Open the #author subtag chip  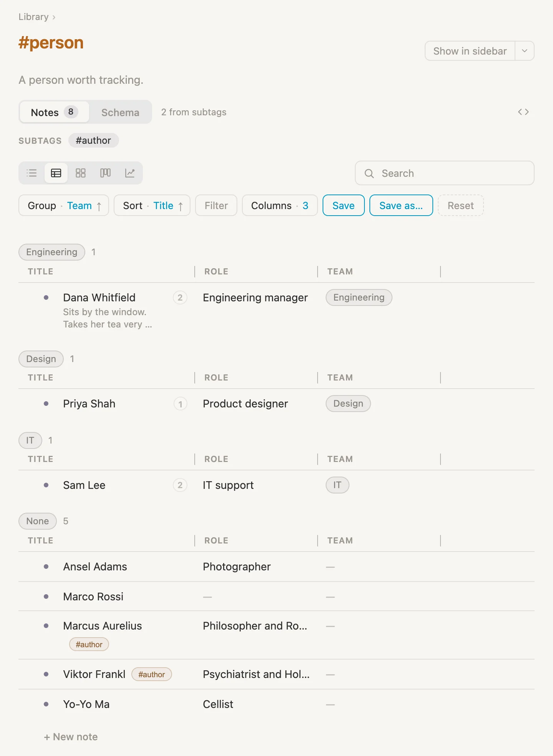pyautogui.click(x=93, y=140)
